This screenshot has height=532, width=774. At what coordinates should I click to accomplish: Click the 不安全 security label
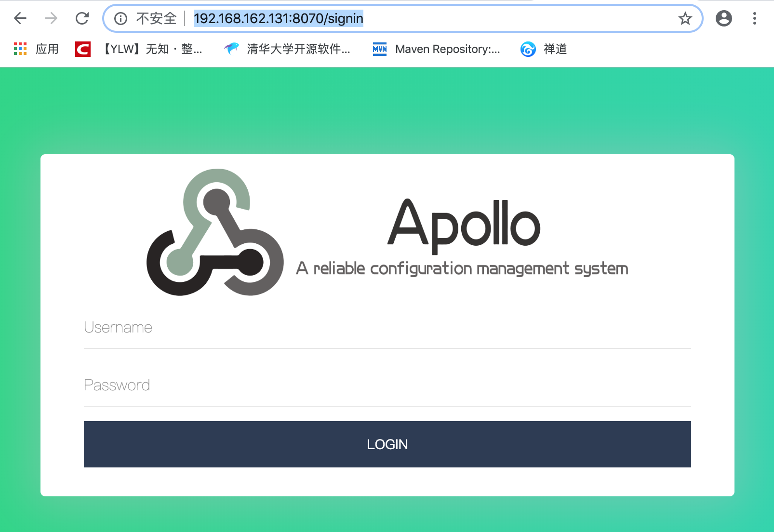point(157,18)
